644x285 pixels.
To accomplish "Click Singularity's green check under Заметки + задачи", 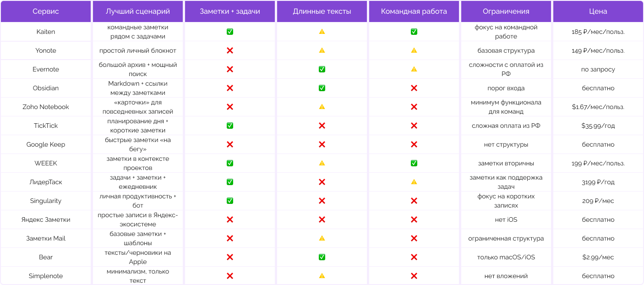I will (x=230, y=201).
